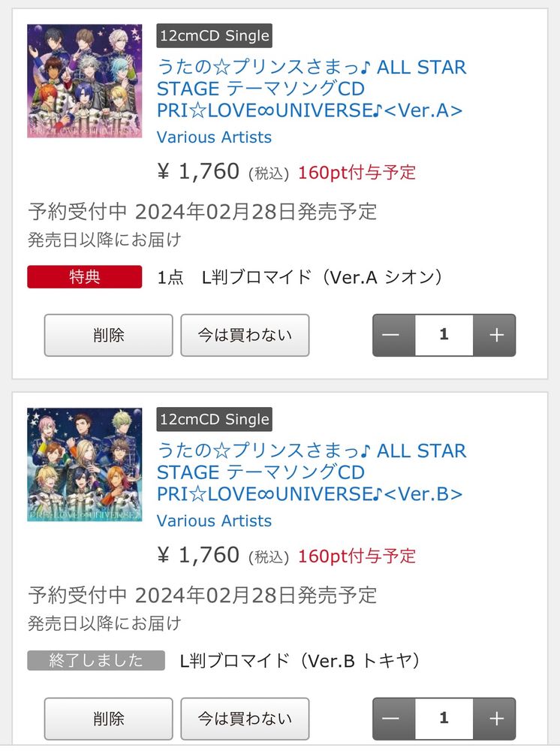Click the 削除 button for Ver.B CD
The image size is (560, 751).
pyautogui.click(x=109, y=719)
